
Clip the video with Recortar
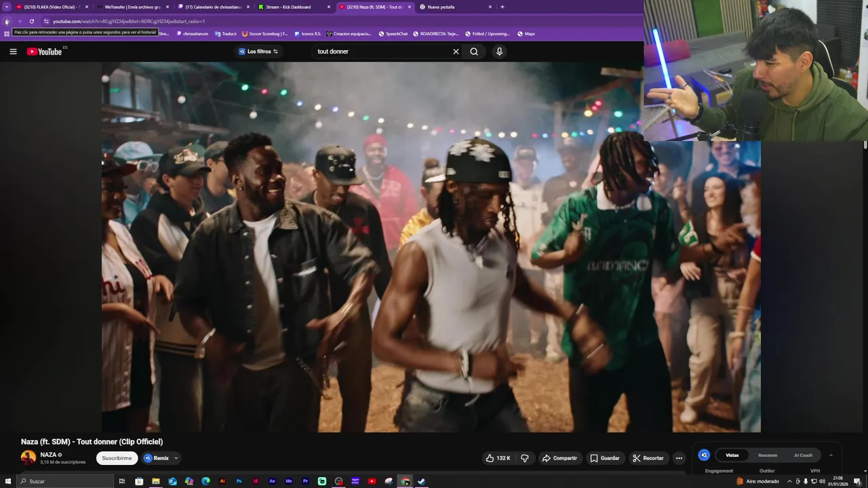coord(648,458)
